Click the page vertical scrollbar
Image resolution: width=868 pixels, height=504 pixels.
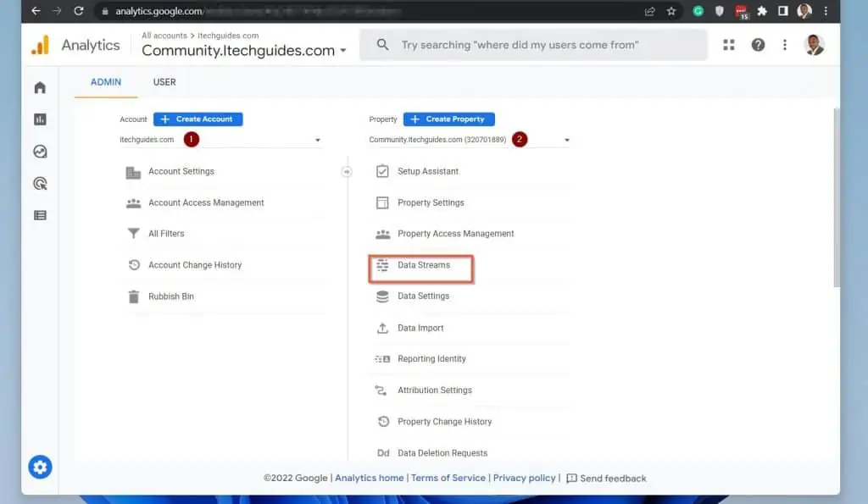click(836, 195)
